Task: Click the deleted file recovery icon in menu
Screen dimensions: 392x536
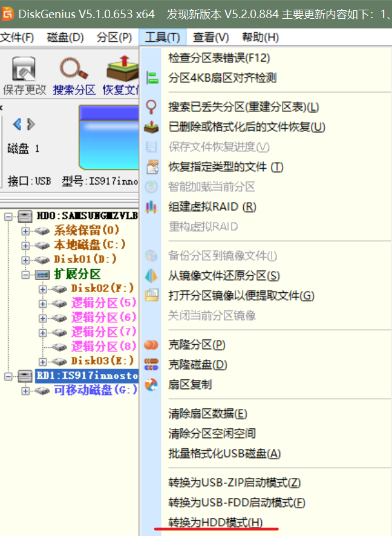Action: (x=151, y=127)
